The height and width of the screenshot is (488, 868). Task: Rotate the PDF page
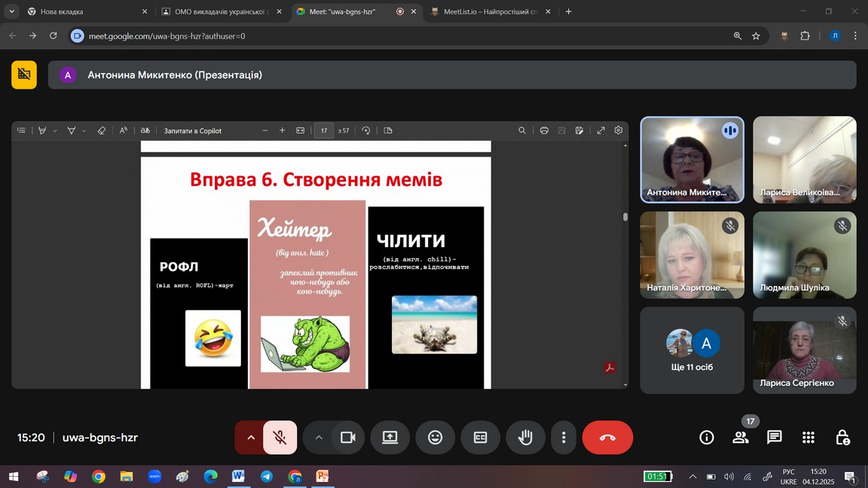click(366, 130)
